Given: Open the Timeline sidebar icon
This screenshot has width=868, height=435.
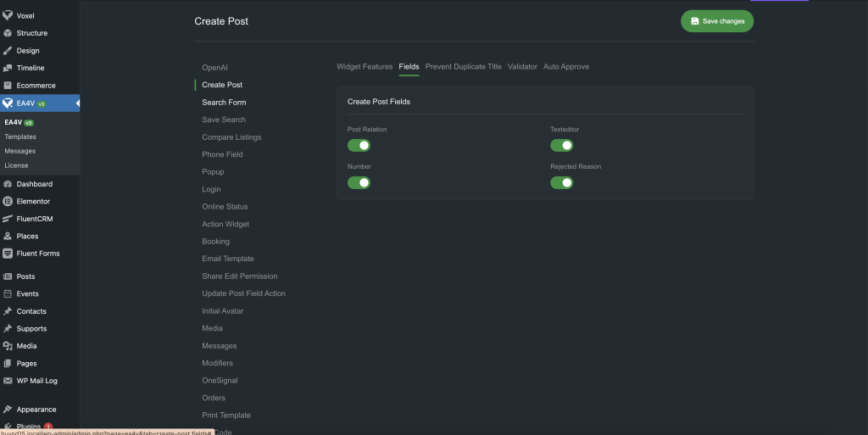Looking at the screenshot, I should (8, 68).
